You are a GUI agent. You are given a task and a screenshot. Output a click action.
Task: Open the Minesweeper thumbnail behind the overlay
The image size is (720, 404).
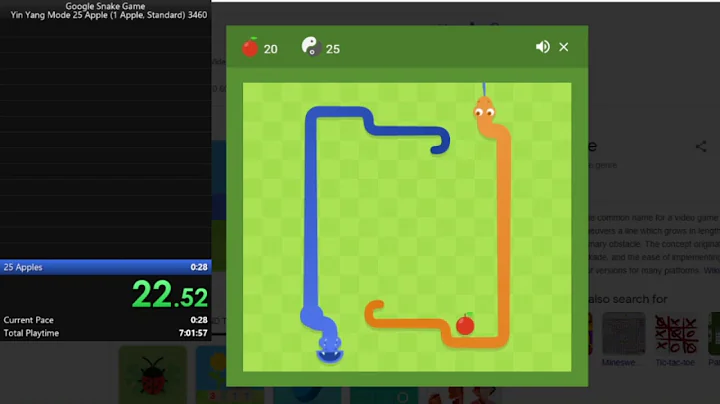point(624,335)
